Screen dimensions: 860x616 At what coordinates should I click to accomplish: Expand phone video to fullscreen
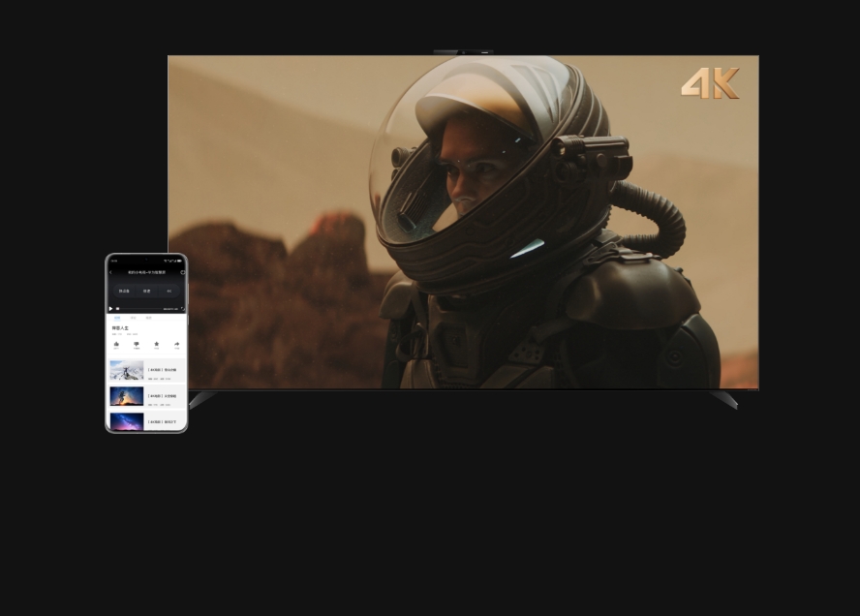(x=183, y=309)
